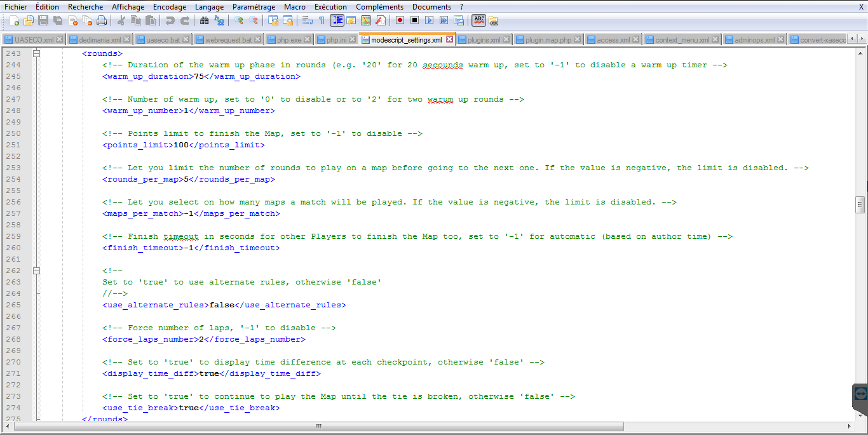Toggle the show all characters pilcrow icon
The width and height of the screenshot is (868, 435).
(x=322, y=20)
